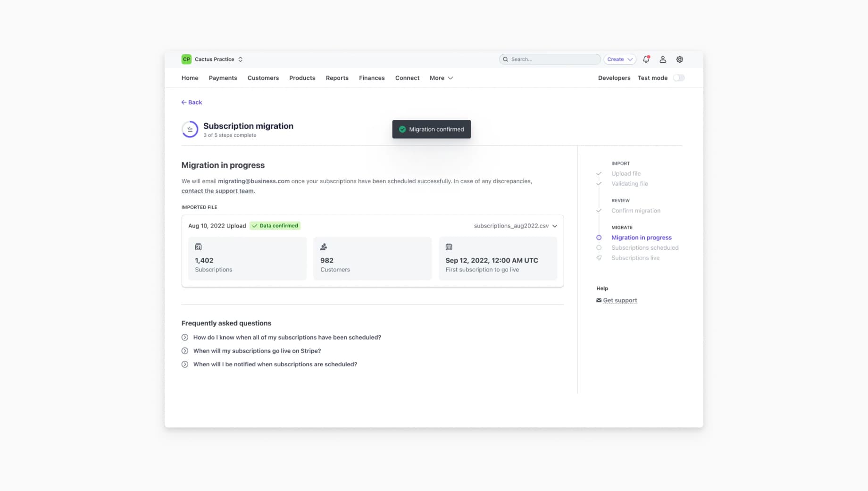This screenshot has width=868, height=491.
Task: Click the Back link
Action: tap(192, 102)
